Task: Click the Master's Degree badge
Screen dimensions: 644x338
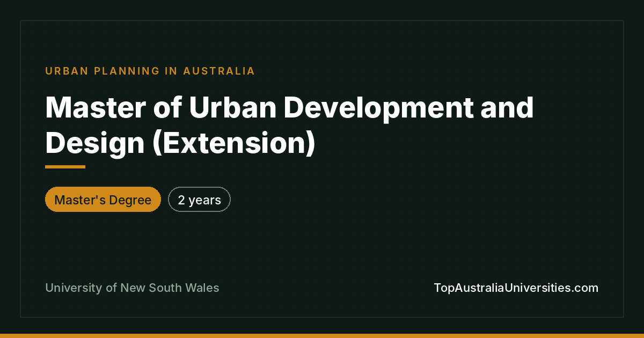Action: 103,200
